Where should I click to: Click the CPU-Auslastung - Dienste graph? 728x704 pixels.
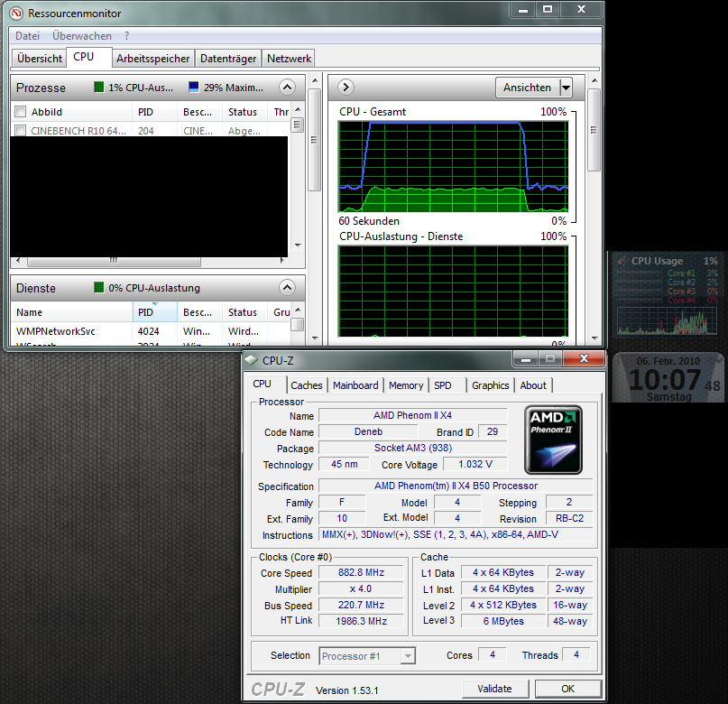point(453,292)
